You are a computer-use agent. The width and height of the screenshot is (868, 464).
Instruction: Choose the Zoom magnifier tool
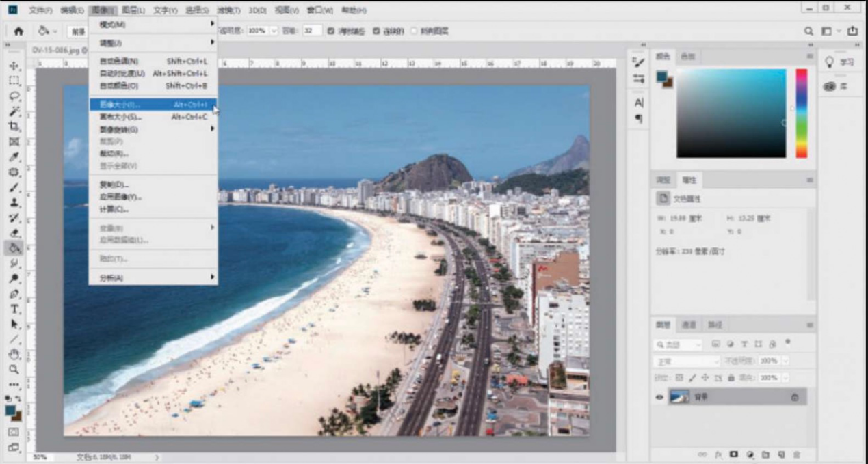pyautogui.click(x=14, y=369)
